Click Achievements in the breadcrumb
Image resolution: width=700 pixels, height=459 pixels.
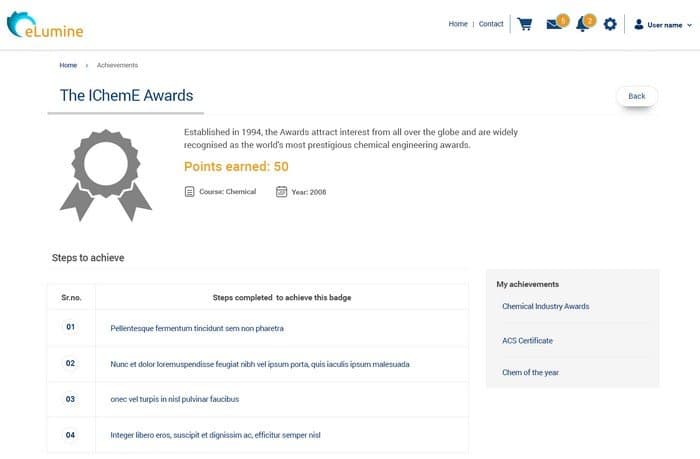pos(117,65)
